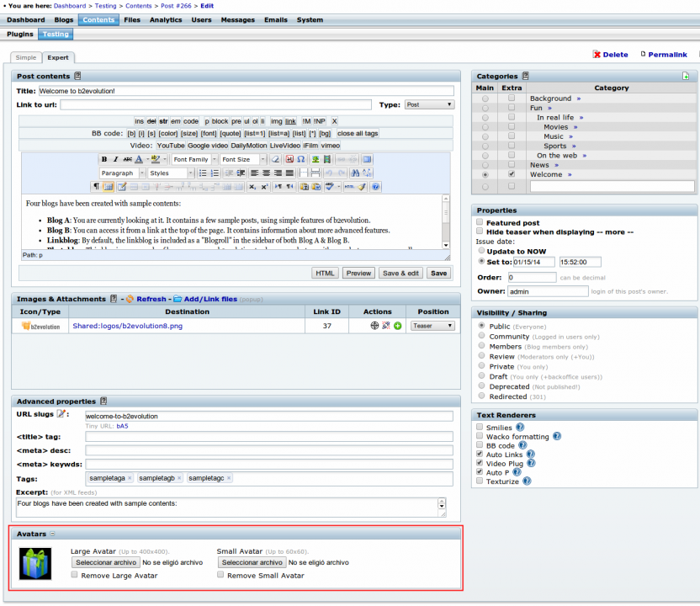
Task: Choose Update to NOW radio button
Action: tap(482, 251)
